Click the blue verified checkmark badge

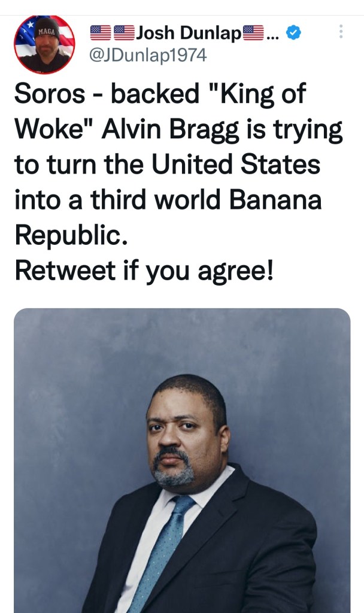coord(292,33)
